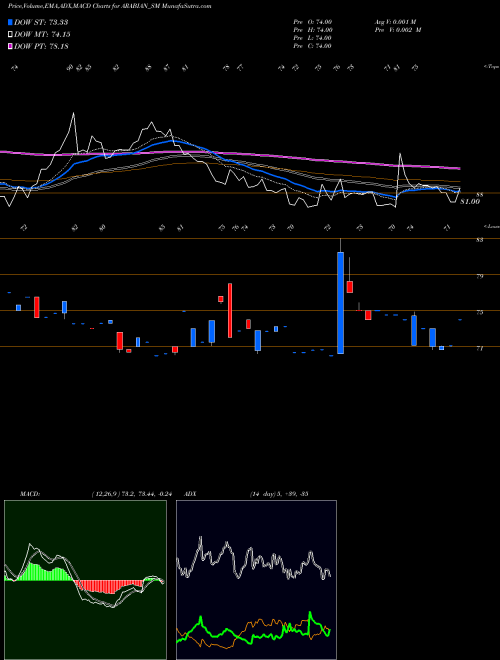Click the Pre C: 74.00 value

[313, 46]
